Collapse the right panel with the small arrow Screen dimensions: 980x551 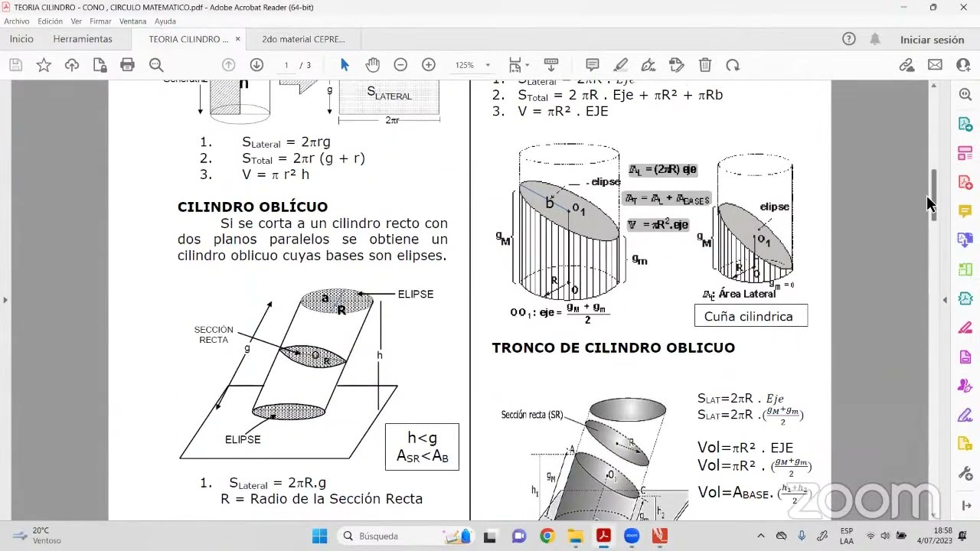(945, 300)
